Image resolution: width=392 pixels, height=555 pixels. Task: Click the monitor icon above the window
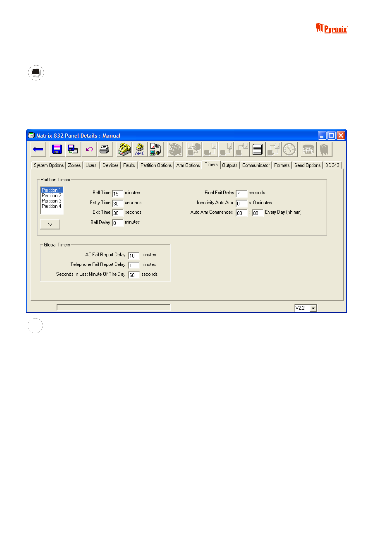tap(36, 73)
